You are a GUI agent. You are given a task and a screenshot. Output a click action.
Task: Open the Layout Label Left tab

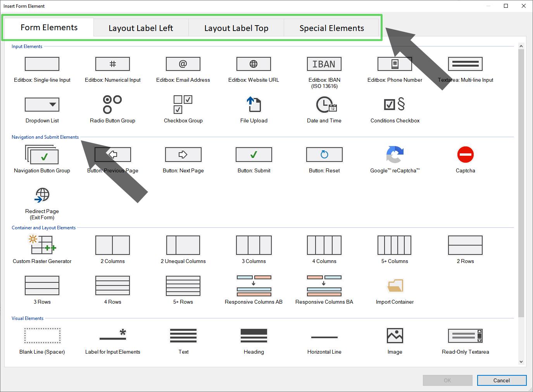pos(141,28)
